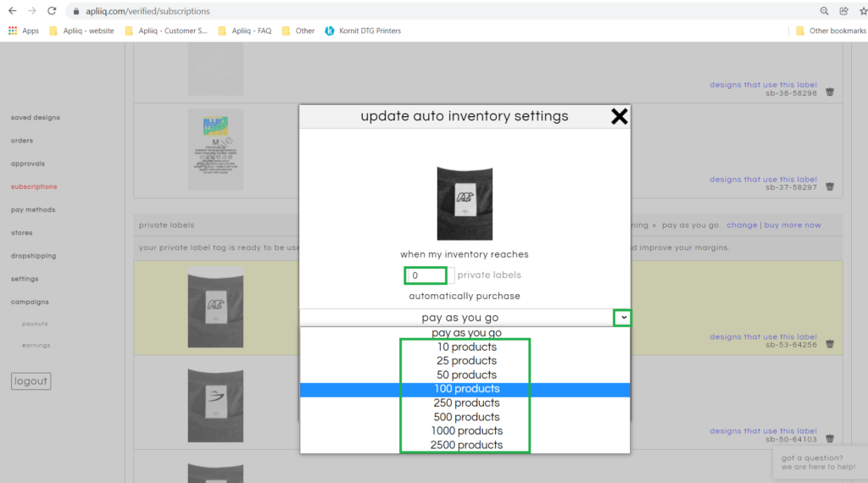Click the colorful care label thumbnail

click(x=215, y=149)
